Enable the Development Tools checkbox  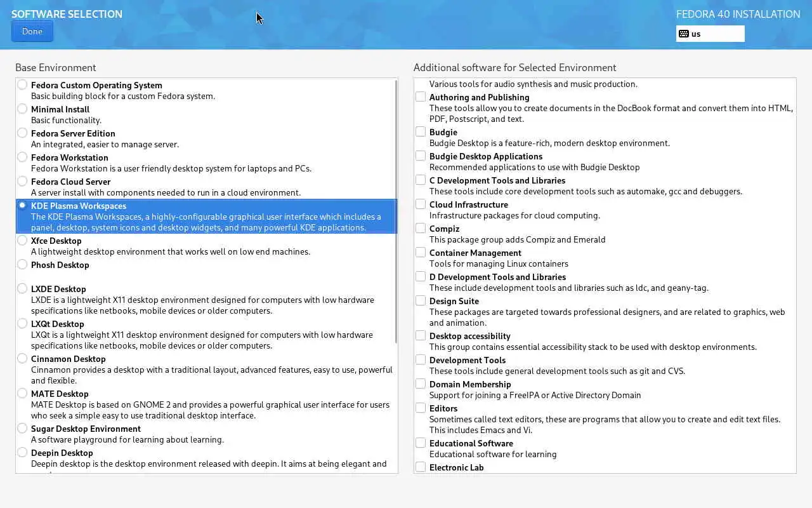(421, 359)
